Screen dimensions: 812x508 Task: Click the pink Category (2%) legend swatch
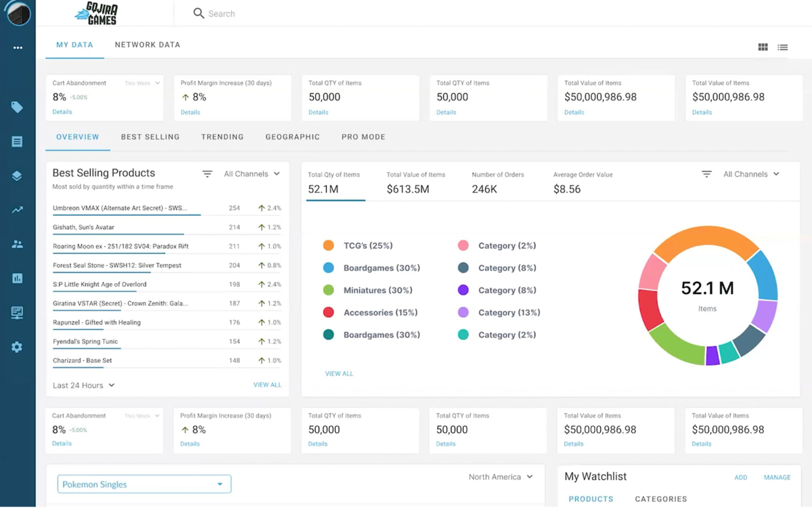click(463, 245)
